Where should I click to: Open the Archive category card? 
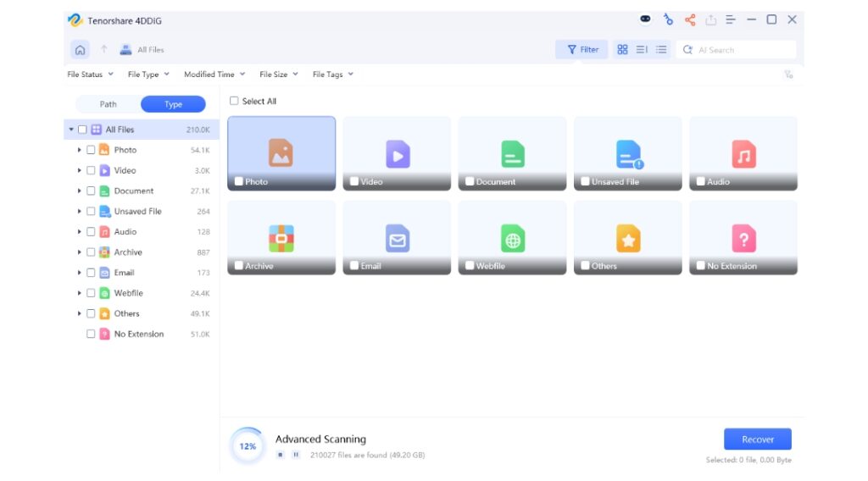pos(281,238)
